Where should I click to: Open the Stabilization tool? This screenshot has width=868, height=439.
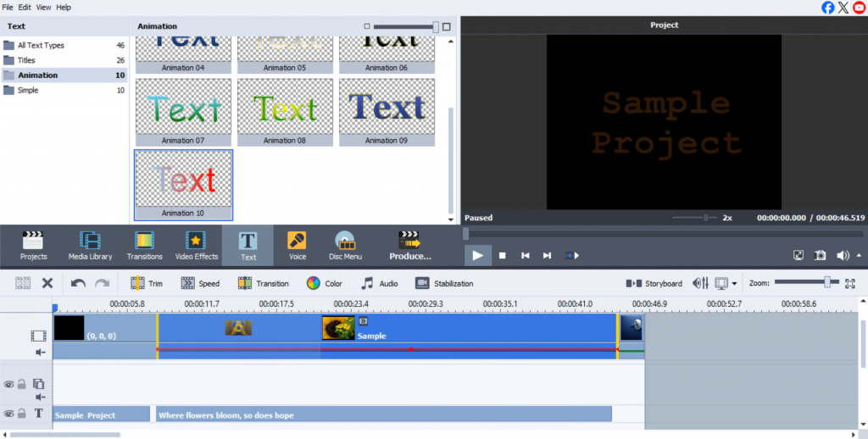[x=444, y=283]
